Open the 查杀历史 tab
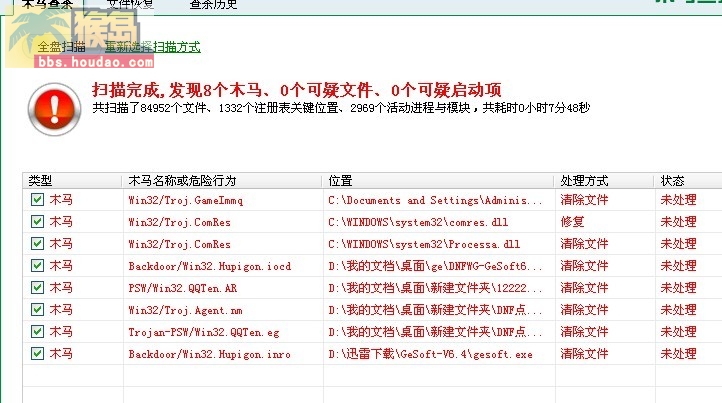 click(x=213, y=5)
